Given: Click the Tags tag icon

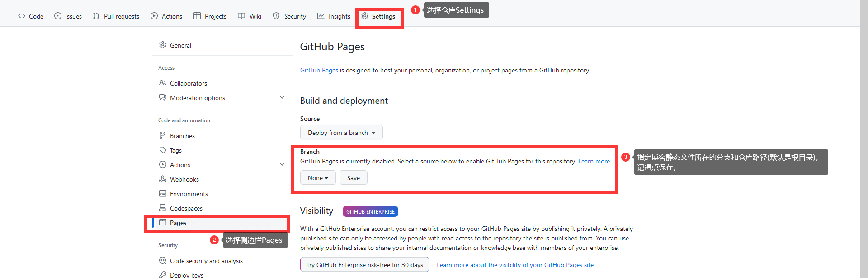Looking at the screenshot, I should tap(163, 150).
